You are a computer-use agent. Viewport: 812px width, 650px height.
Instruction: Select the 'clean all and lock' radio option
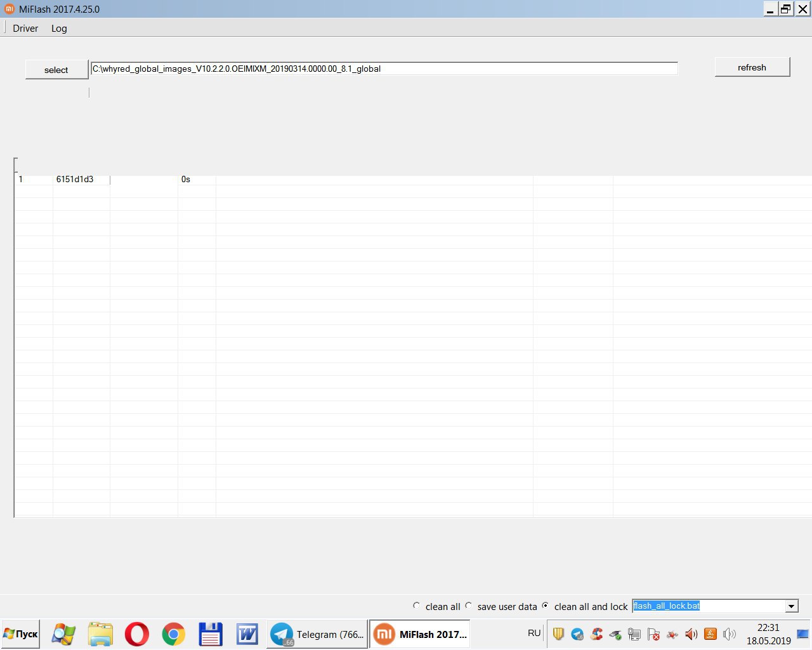click(x=545, y=606)
